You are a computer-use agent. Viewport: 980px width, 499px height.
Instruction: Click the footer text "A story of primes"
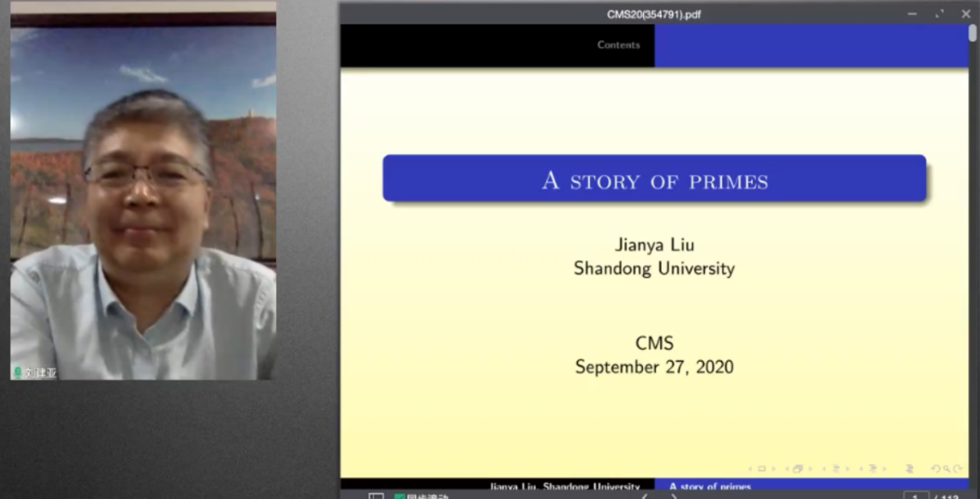(x=710, y=487)
